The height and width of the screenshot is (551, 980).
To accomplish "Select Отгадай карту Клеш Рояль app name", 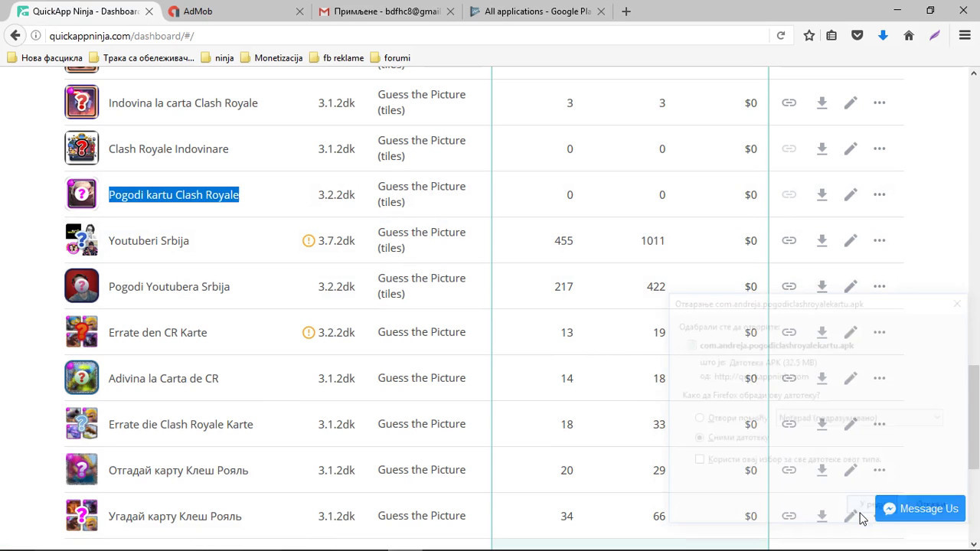I will pyautogui.click(x=178, y=470).
